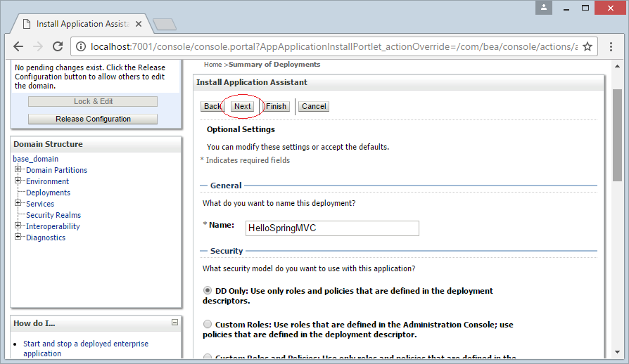Screen dimensions: 629x364
Task: Click the Lock & Edit button
Action: 93,102
